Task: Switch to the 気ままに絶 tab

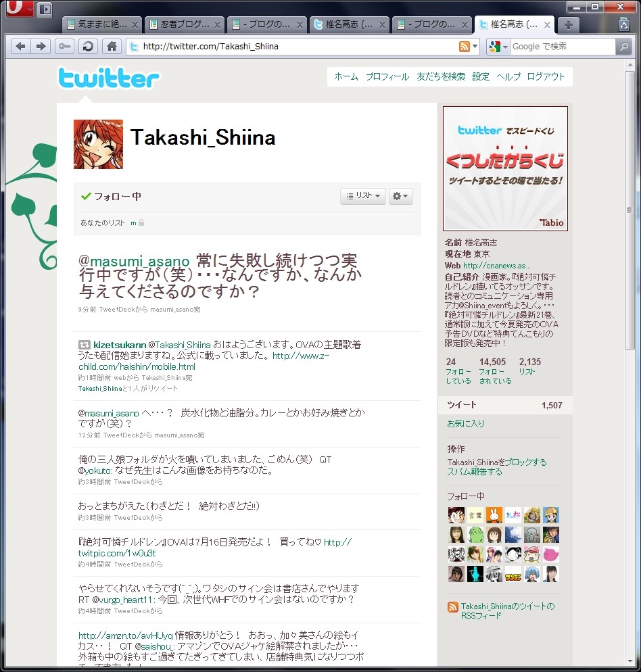Action: click(x=101, y=24)
